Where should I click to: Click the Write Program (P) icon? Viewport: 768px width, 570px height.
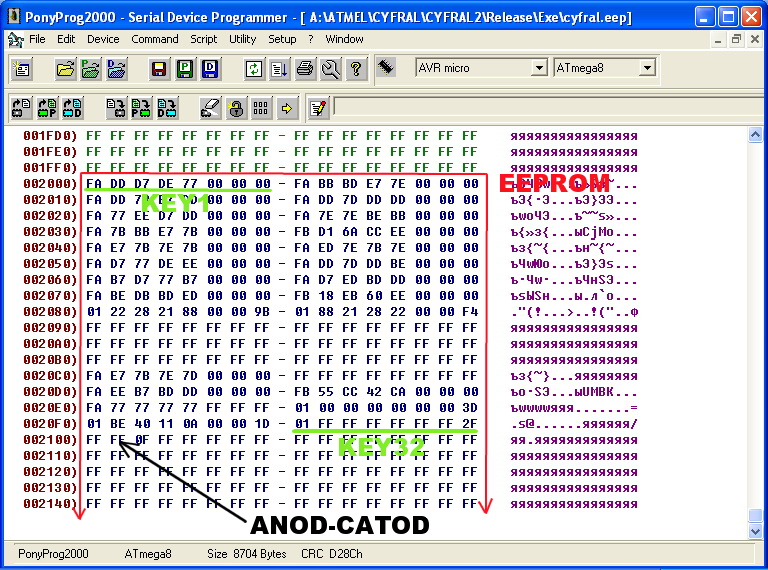(141, 108)
